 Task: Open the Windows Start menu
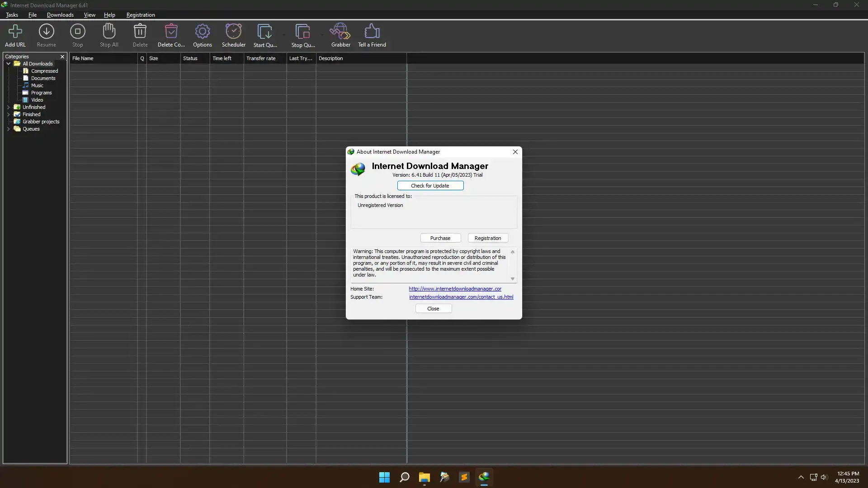point(384,477)
